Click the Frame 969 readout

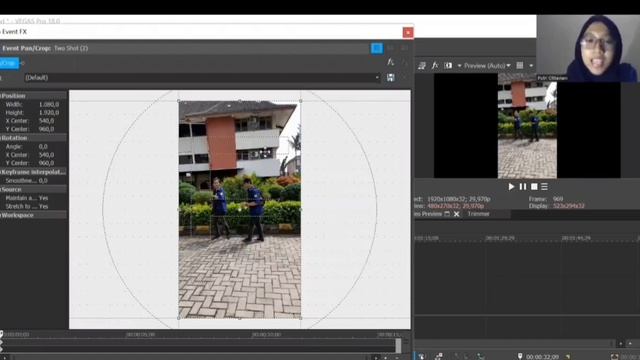[546, 199]
